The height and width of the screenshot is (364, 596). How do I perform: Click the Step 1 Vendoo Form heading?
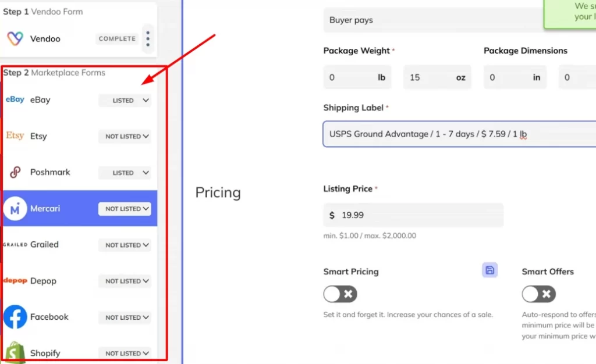[x=42, y=12]
